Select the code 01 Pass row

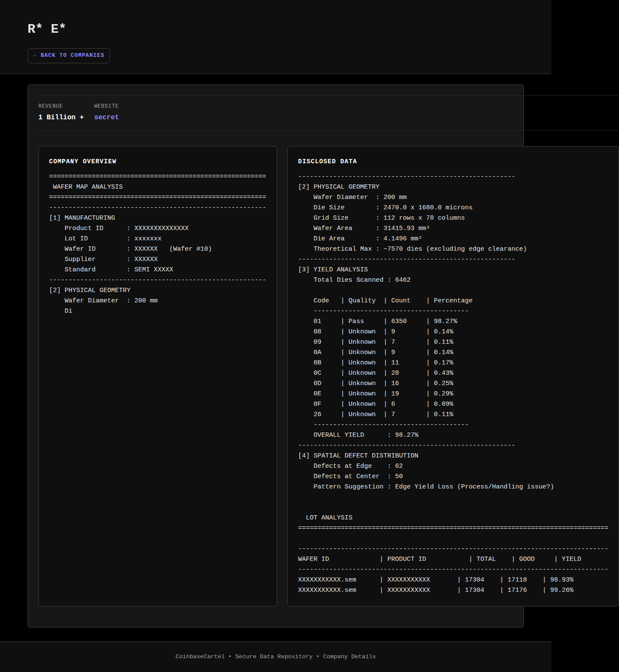coord(385,321)
